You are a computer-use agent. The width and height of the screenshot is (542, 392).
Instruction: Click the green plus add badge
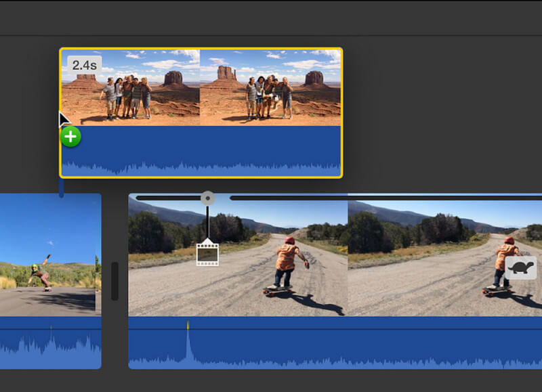[x=70, y=137]
